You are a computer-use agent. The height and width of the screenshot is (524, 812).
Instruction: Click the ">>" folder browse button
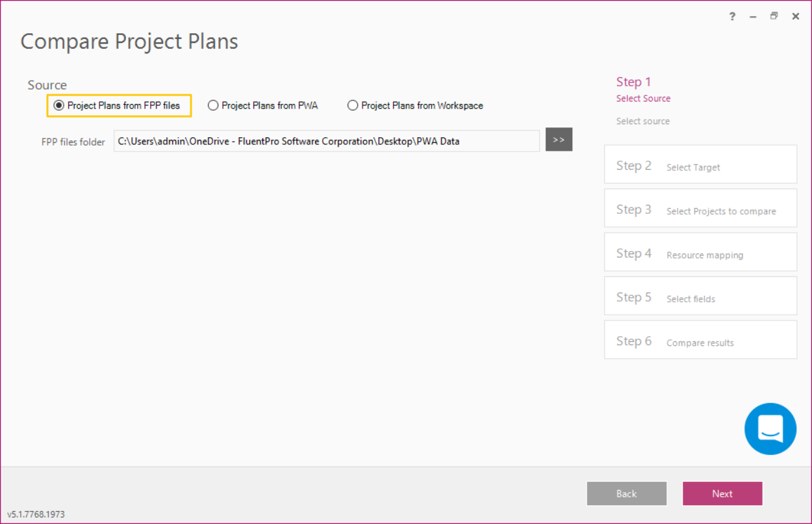[559, 140]
